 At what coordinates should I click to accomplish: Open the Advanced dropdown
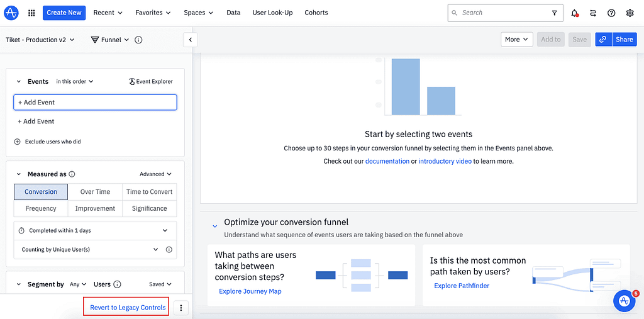(156, 174)
